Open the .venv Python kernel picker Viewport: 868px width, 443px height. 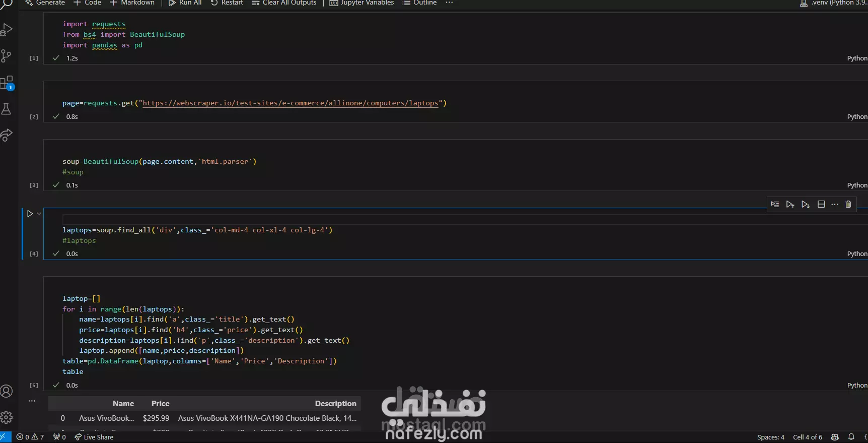pyautogui.click(x=834, y=3)
